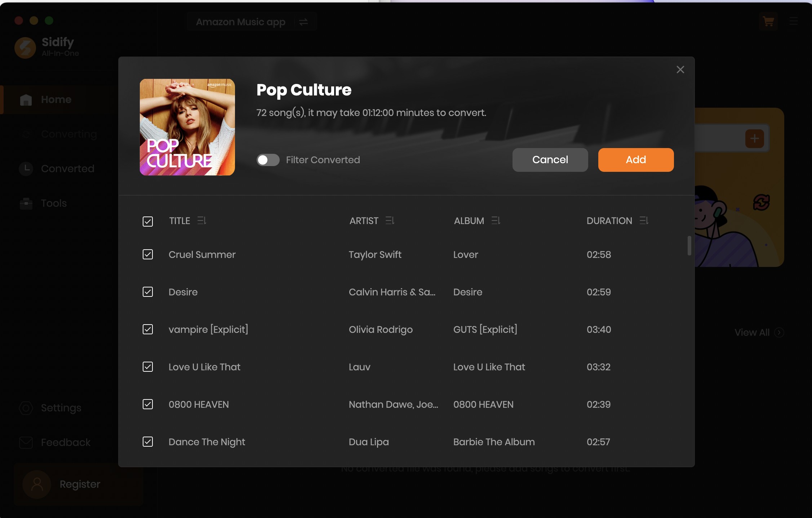Click the View All arrow icon
812x518 pixels.
pyautogui.click(x=779, y=332)
